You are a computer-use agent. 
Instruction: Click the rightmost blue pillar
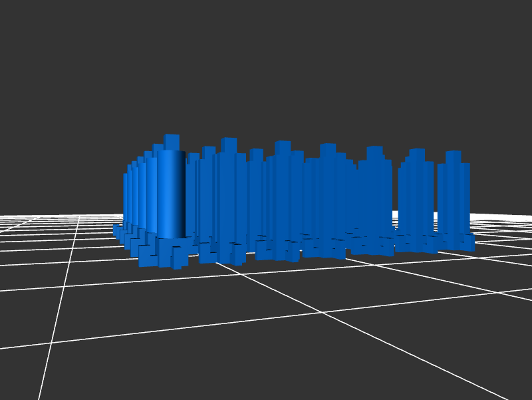[454, 193]
